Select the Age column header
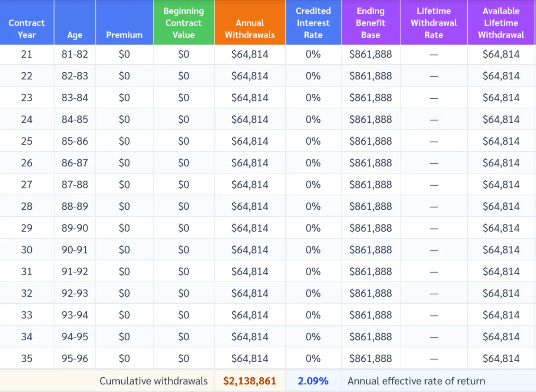The width and height of the screenshot is (536, 392). [x=75, y=34]
